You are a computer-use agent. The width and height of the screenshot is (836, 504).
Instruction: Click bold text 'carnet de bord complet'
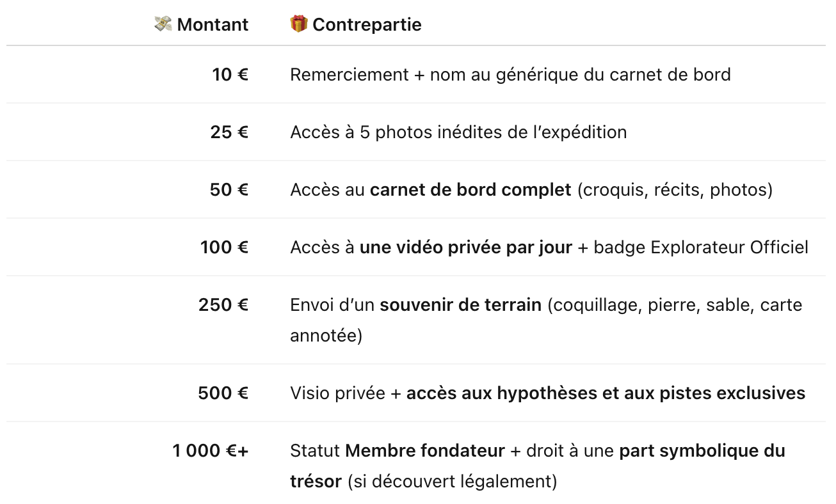tap(470, 190)
